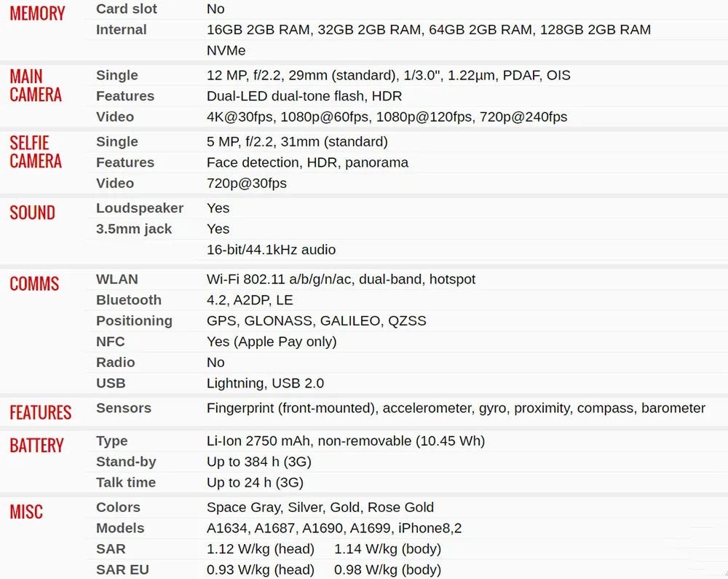The width and height of the screenshot is (728, 579).
Task: Open the Colors label link
Action: click(x=118, y=507)
